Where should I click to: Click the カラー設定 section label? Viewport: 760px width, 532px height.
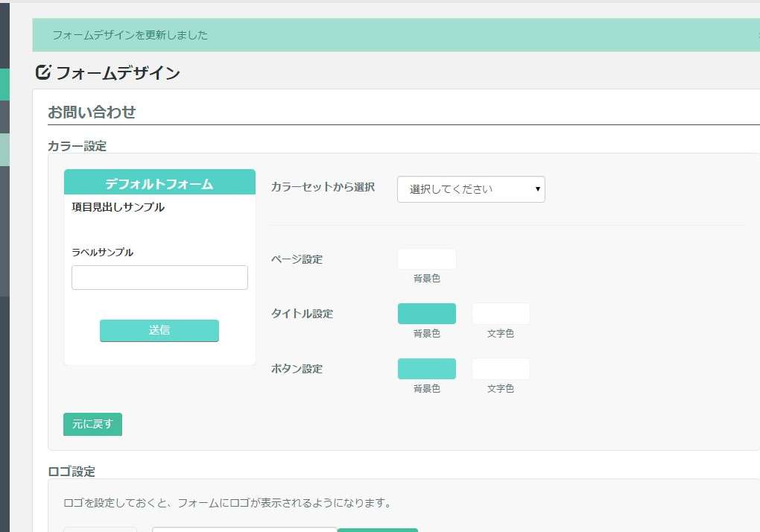(x=77, y=146)
